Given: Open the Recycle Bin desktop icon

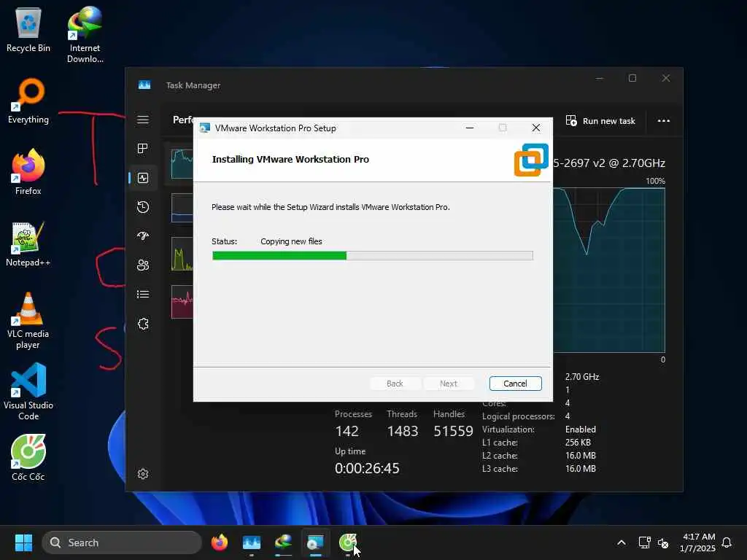Looking at the screenshot, I should point(28,29).
